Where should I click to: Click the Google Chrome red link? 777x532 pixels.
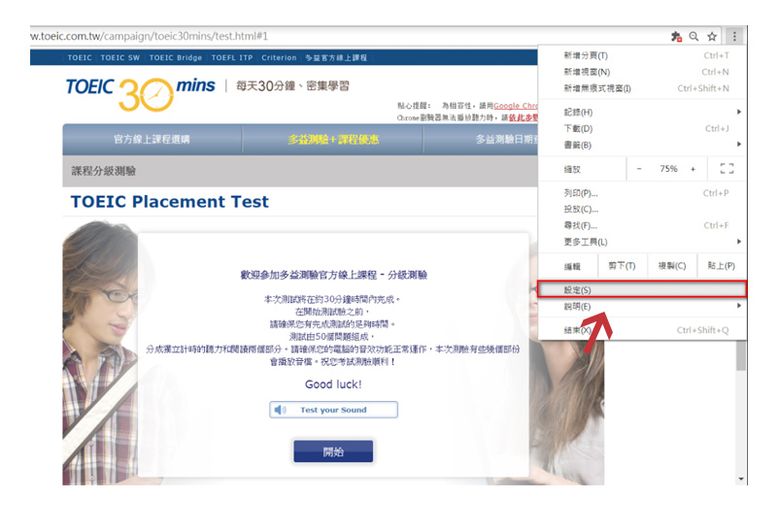(516, 106)
